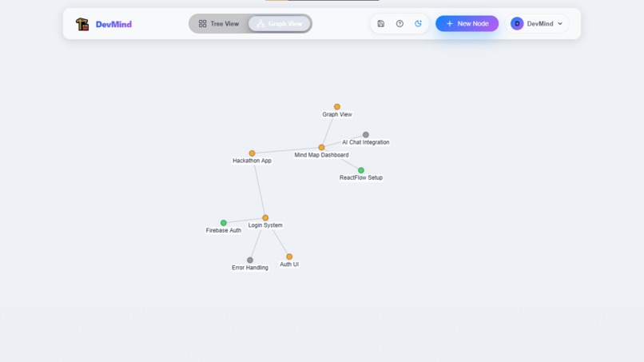Select the ReactFlow Setup green node

[x=361, y=170]
